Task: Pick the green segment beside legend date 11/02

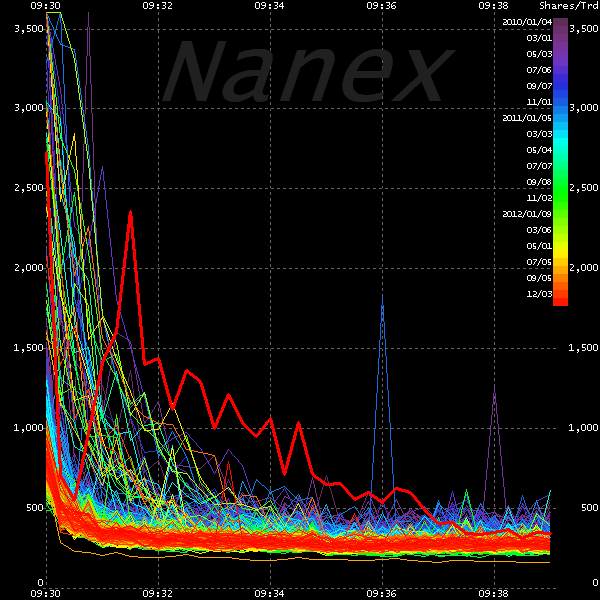Action: 560,198
